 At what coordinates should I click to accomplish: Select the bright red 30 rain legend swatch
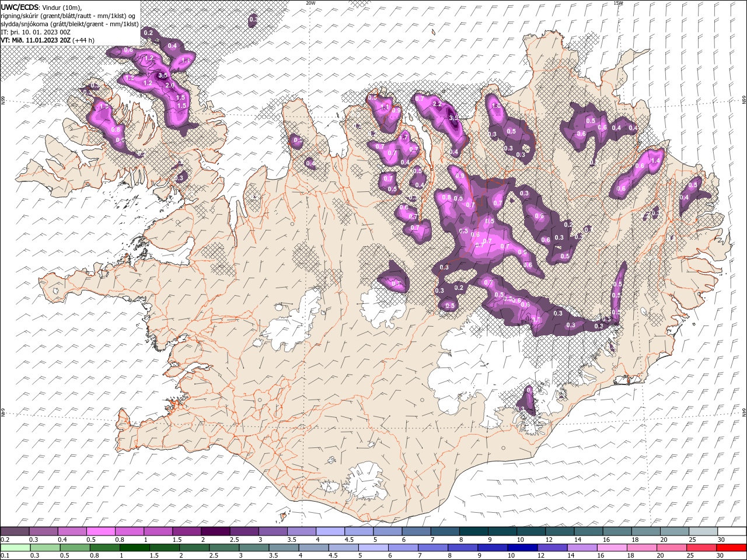[731, 548]
